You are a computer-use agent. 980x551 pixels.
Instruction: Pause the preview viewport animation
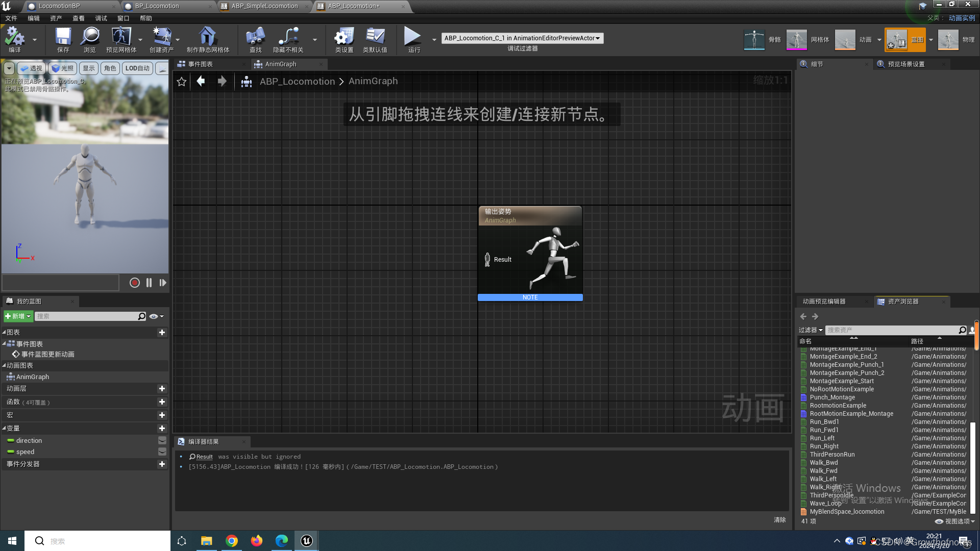coord(149,283)
